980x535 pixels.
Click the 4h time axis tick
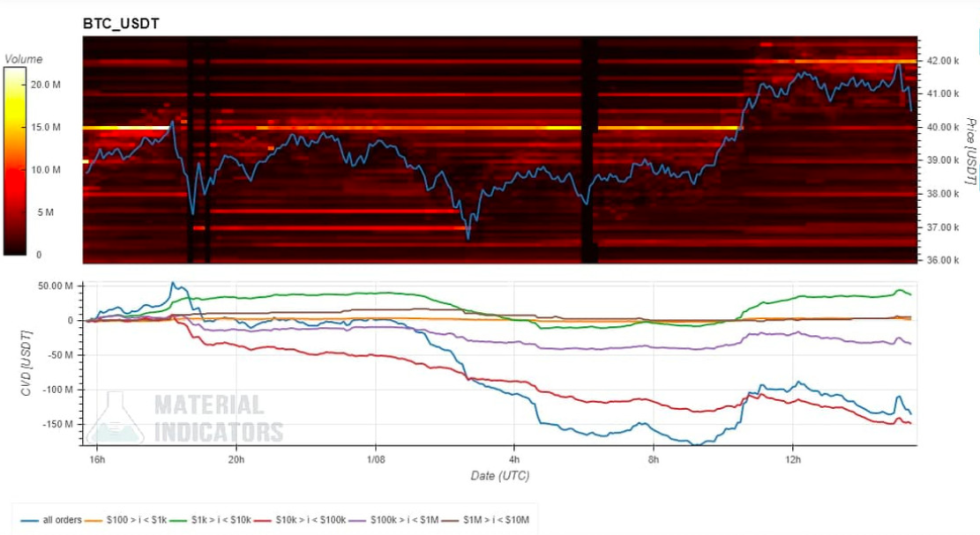pos(514,459)
